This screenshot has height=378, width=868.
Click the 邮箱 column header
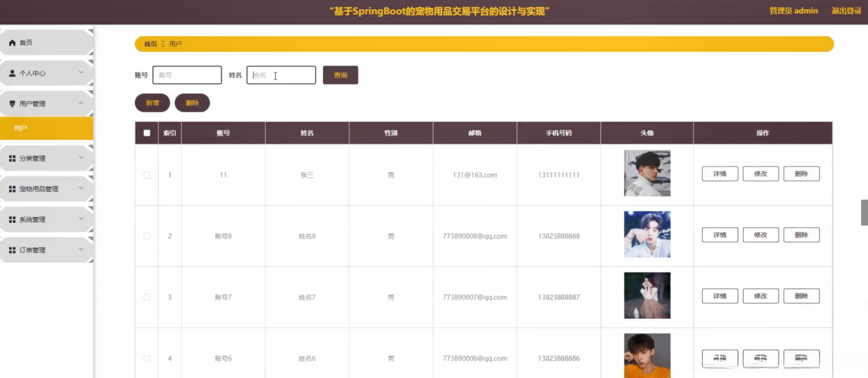(475, 133)
